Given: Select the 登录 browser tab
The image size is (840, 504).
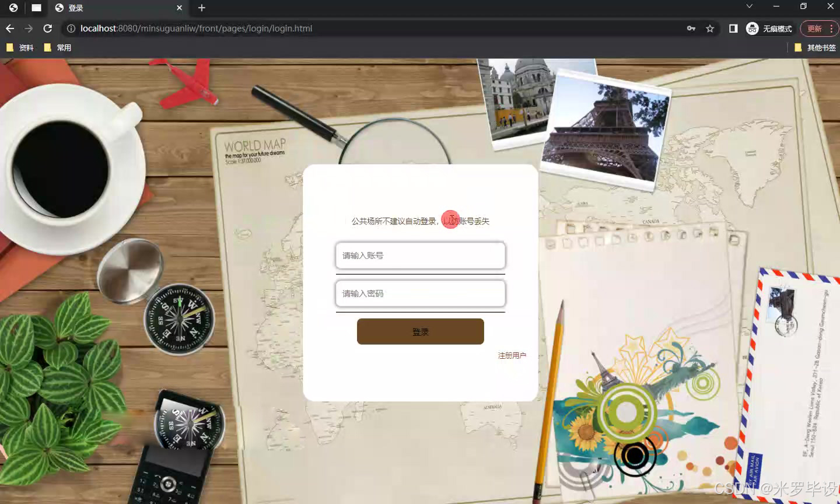Looking at the screenshot, I should [x=119, y=8].
